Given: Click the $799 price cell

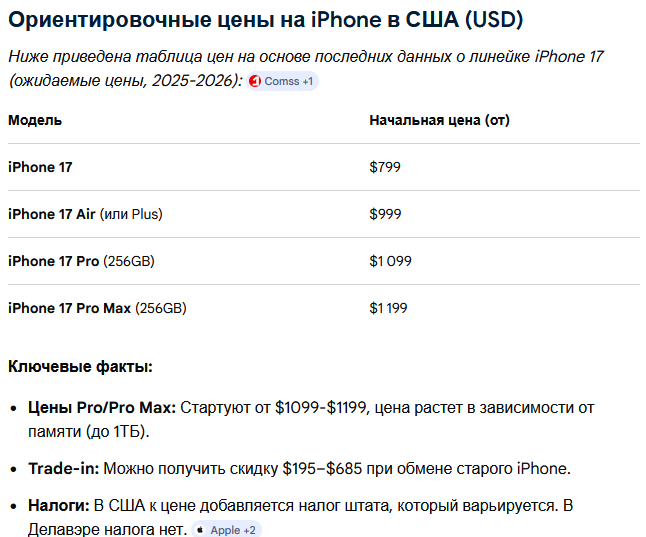Looking at the screenshot, I should [385, 167].
